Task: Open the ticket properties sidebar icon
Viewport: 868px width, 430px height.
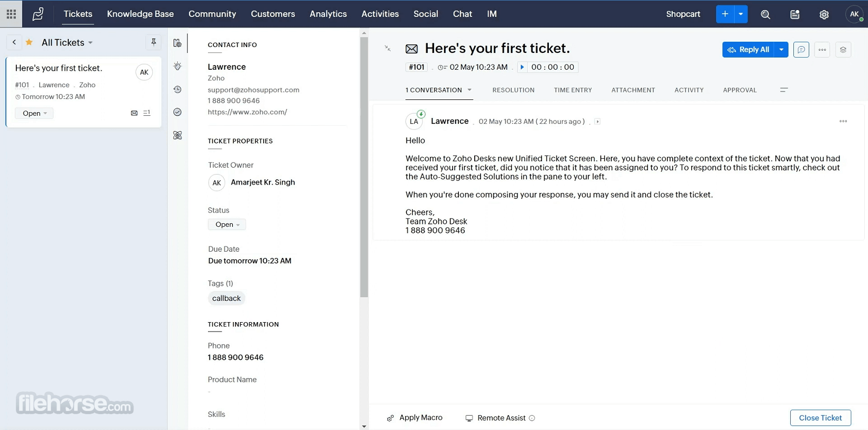Action: point(177,43)
